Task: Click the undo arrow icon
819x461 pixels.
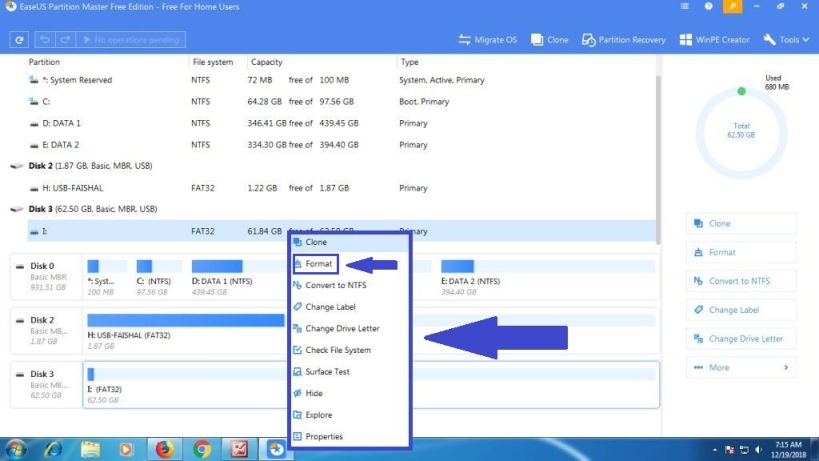Action: (45, 40)
